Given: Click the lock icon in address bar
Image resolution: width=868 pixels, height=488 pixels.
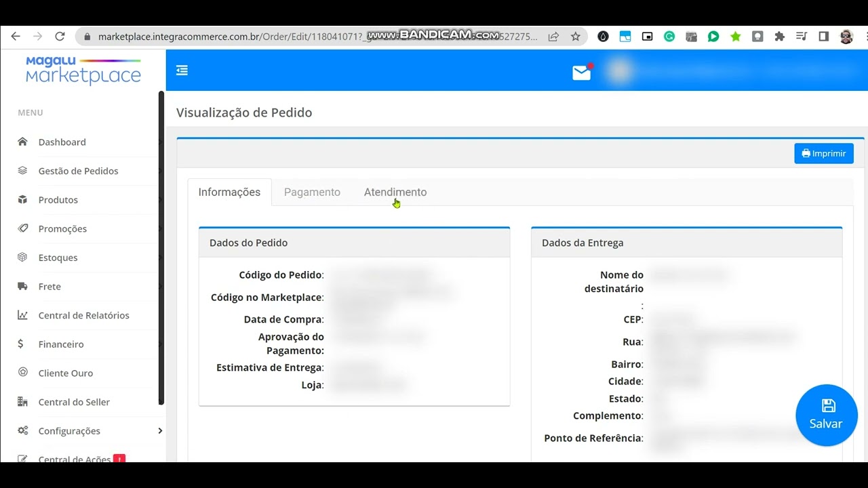Looking at the screenshot, I should pos(87,37).
